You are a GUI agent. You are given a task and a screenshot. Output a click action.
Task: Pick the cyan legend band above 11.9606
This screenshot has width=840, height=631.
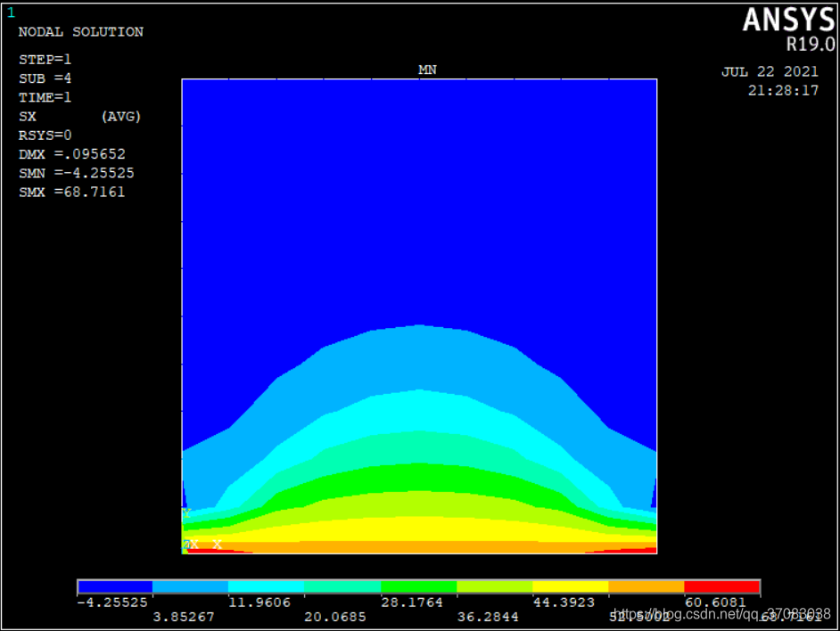click(x=267, y=587)
